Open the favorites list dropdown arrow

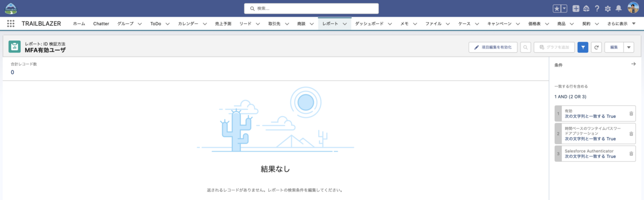[x=564, y=9]
